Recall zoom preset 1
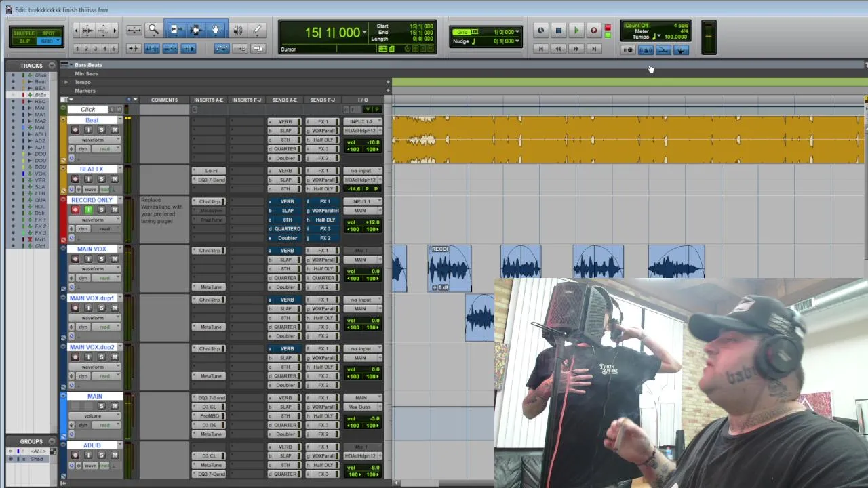The height and width of the screenshot is (488, 868). coord(77,49)
